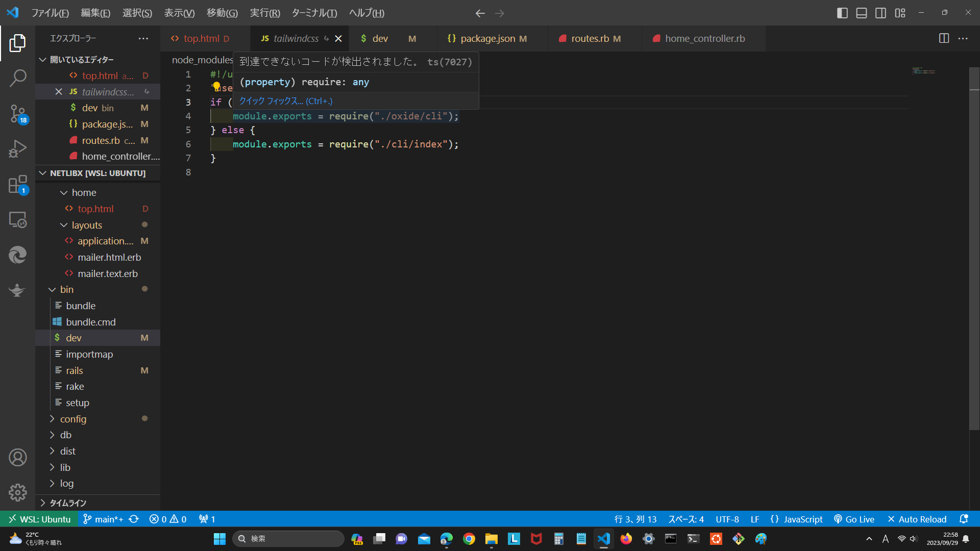Open the Manage gear icon
The image size is (980, 551).
pyautogui.click(x=17, y=492)
